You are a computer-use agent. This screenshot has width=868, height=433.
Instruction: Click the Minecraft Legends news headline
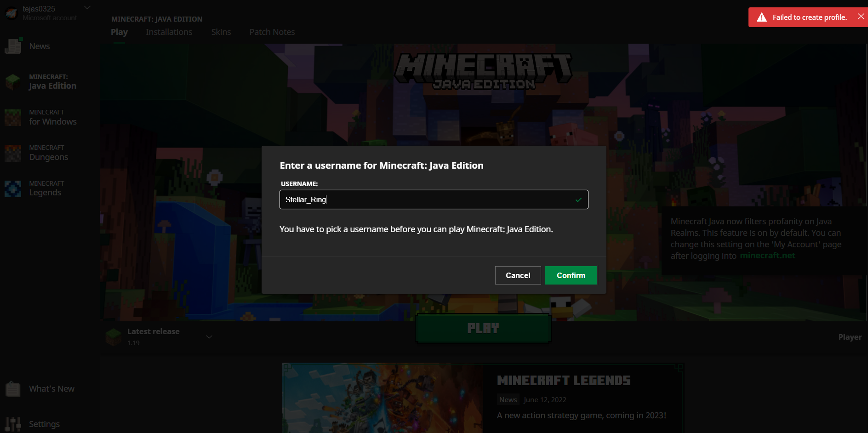564,381
